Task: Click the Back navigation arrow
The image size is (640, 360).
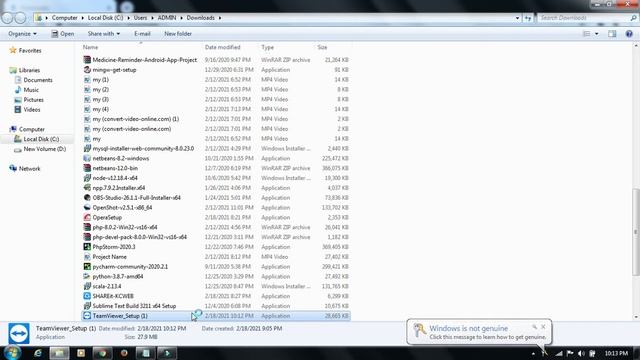Action: [x=7, y=18]
